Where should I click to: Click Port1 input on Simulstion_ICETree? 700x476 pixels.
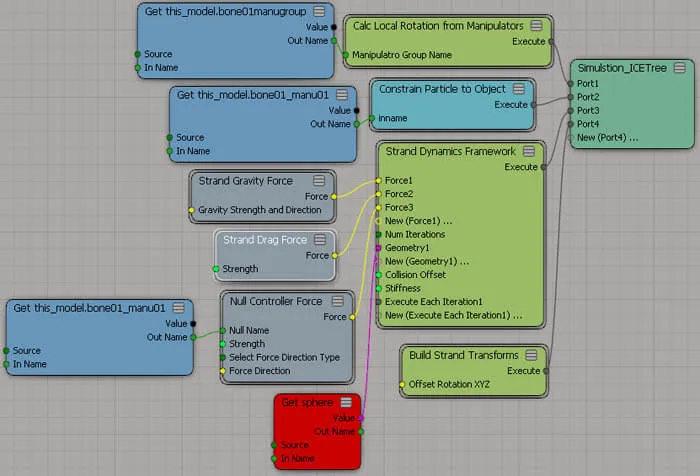(x=571, y=84)
